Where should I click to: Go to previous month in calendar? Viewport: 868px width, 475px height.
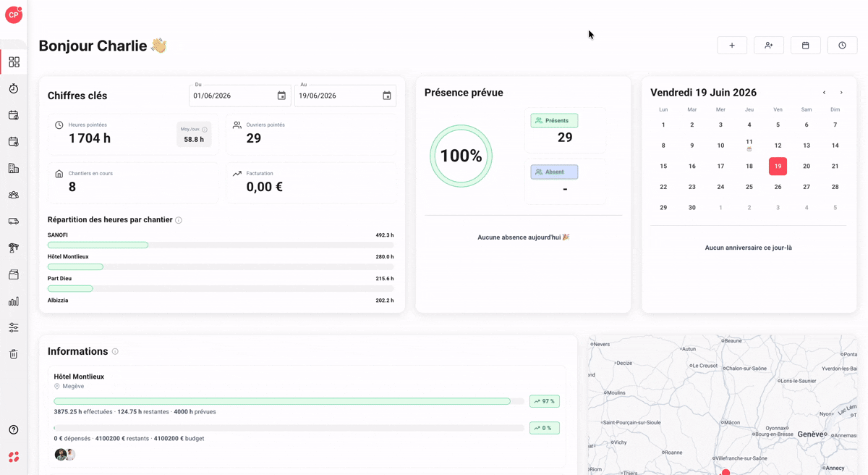tap(824, 93)
